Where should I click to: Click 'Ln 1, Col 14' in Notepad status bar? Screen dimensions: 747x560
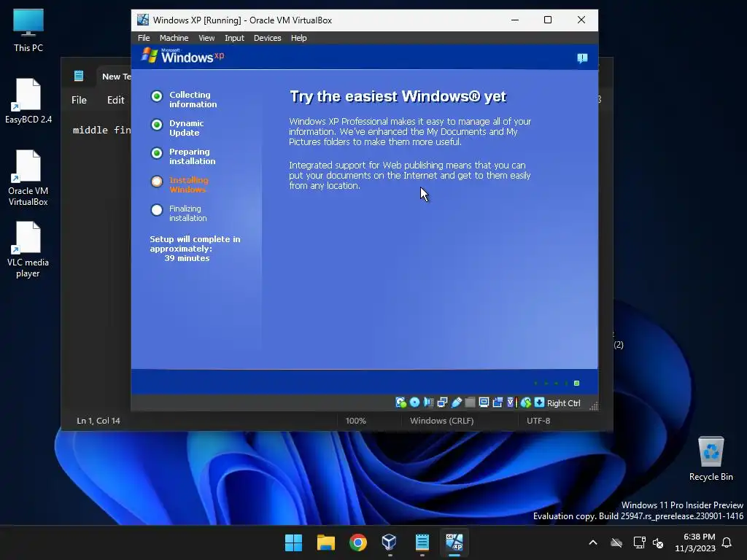(98, 421)
